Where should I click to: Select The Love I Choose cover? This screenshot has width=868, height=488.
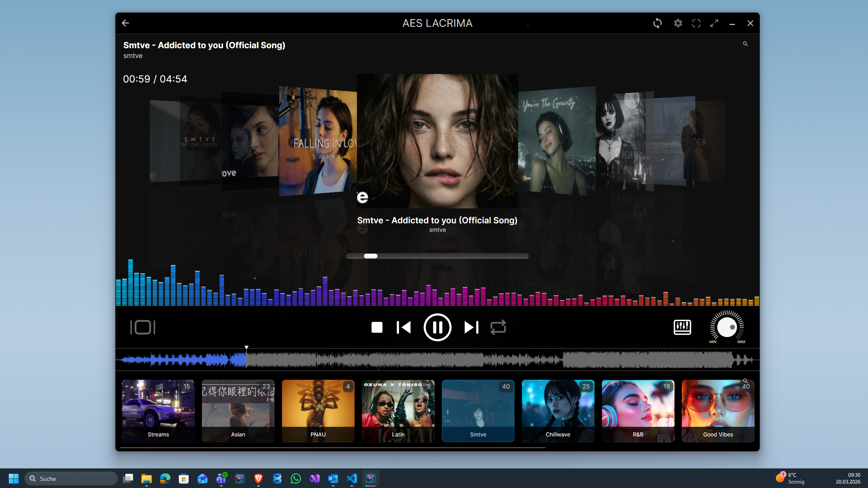click(x=200, y=141)
